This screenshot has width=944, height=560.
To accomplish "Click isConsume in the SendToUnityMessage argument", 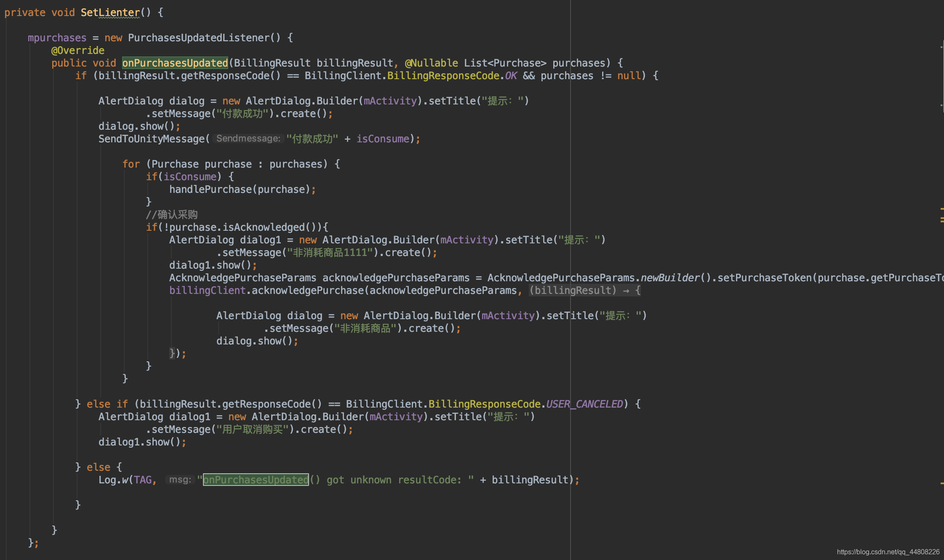I will point(383,139).
